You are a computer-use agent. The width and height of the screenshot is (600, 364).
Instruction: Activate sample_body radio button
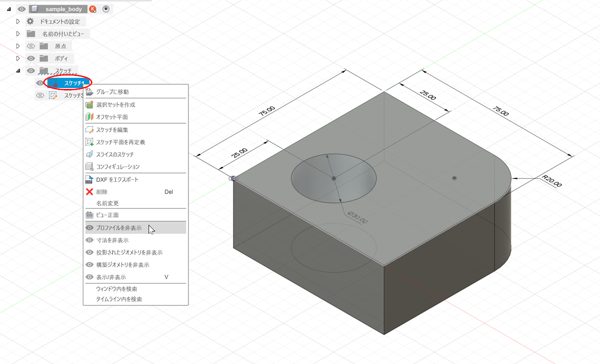pos(106,9)
